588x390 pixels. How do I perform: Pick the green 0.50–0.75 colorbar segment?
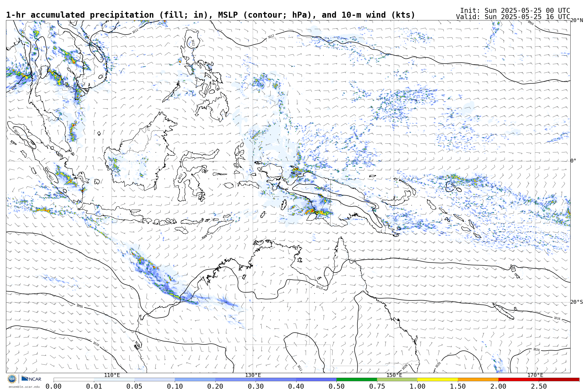point(357,379)
